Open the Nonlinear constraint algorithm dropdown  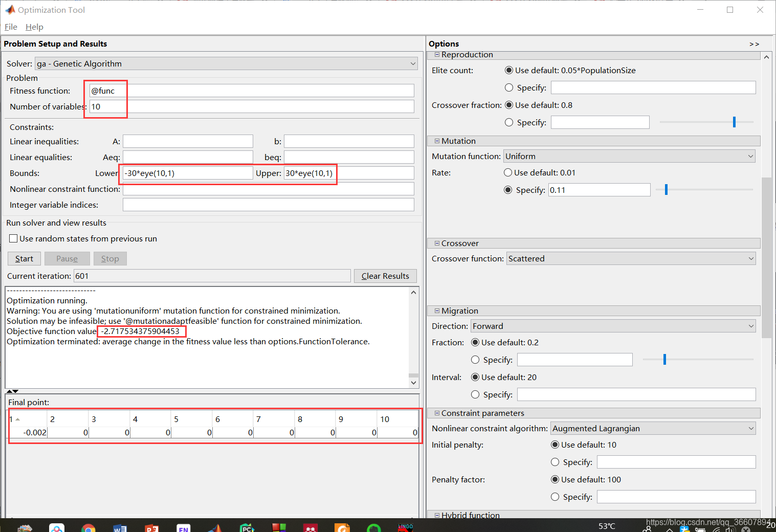653,428
